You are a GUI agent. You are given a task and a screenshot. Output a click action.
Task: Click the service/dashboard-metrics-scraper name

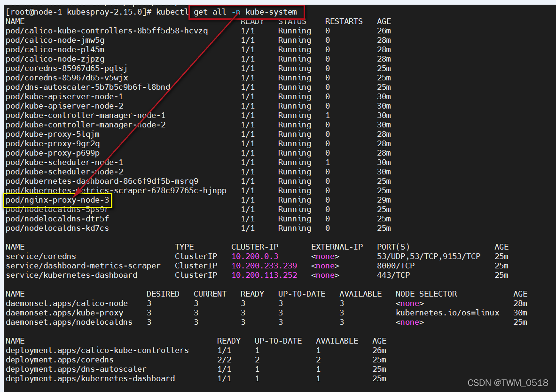83,266
